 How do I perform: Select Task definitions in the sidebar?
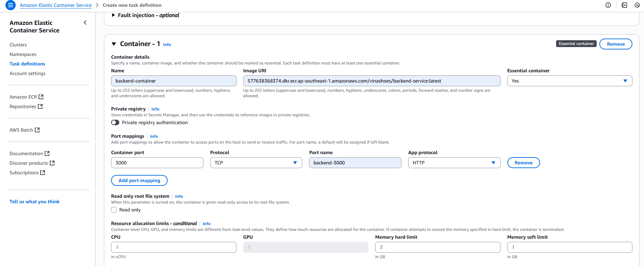point(27,64)
